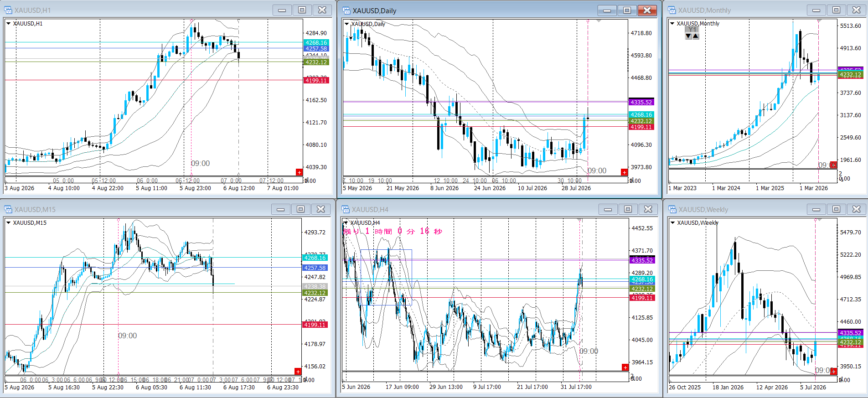Open the triangle menu beside XAUUSD,H4 chart label
Image resolution: width=868 pixels, height=398 pixels.
(346, 222)
